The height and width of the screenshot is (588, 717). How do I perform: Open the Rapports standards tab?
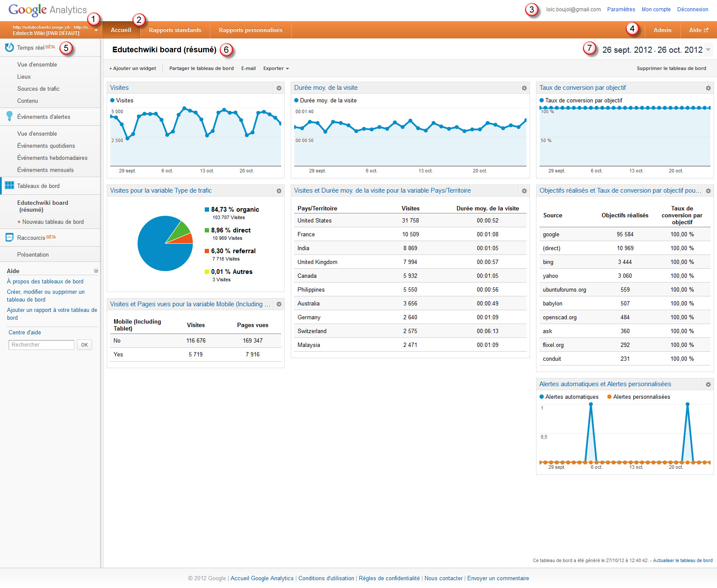(x=175, y=30)
